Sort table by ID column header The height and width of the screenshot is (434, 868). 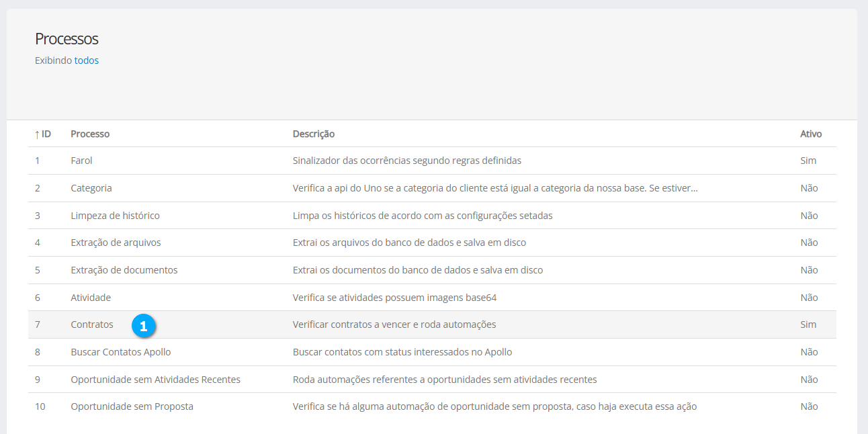(43, 134)
